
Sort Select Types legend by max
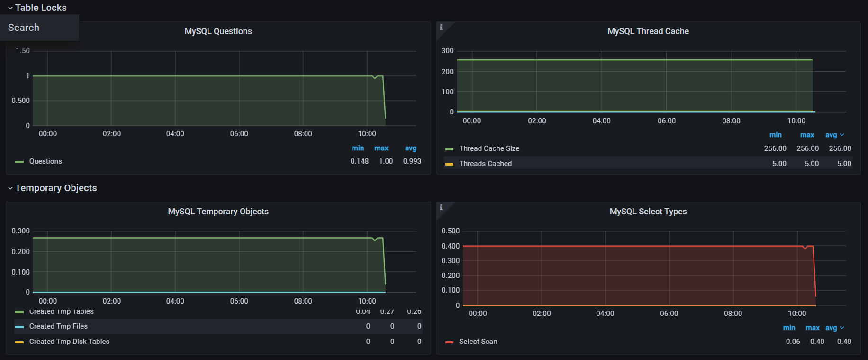[x=813, y=328]
